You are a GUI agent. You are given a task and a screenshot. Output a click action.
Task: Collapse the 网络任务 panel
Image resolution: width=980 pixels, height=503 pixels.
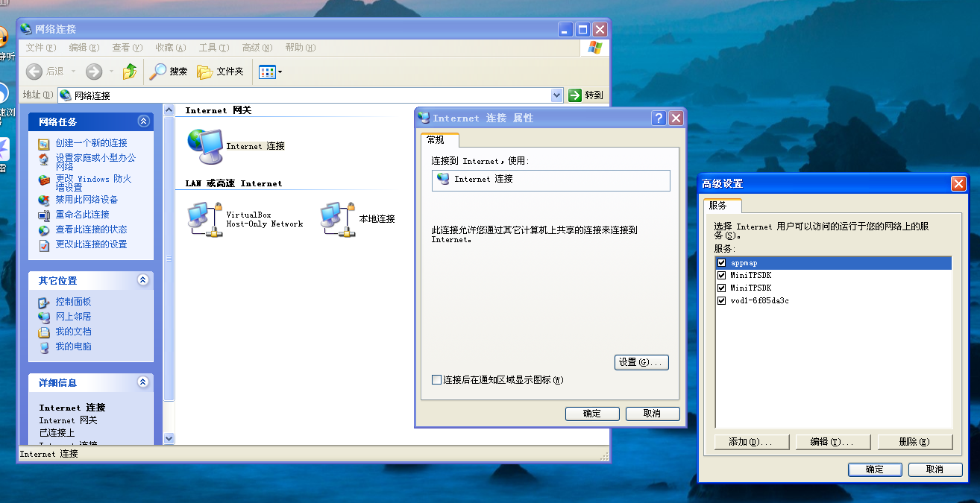tap(143, 121)
